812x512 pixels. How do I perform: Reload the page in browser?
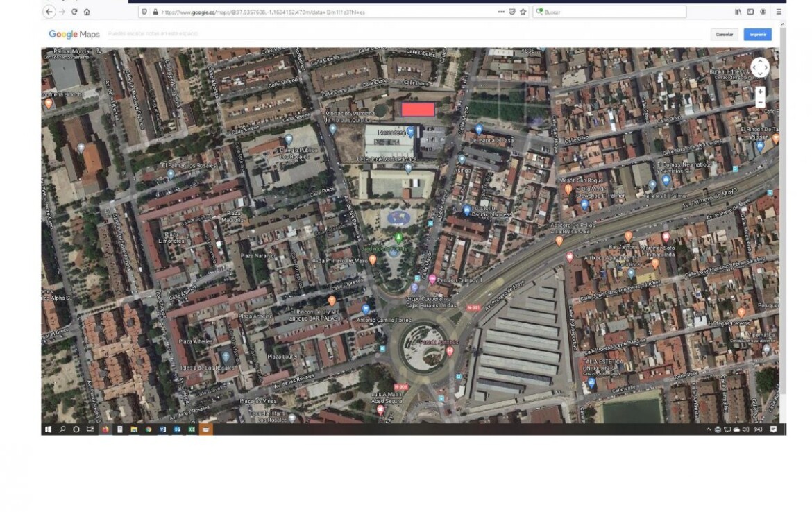coord(74,12)
